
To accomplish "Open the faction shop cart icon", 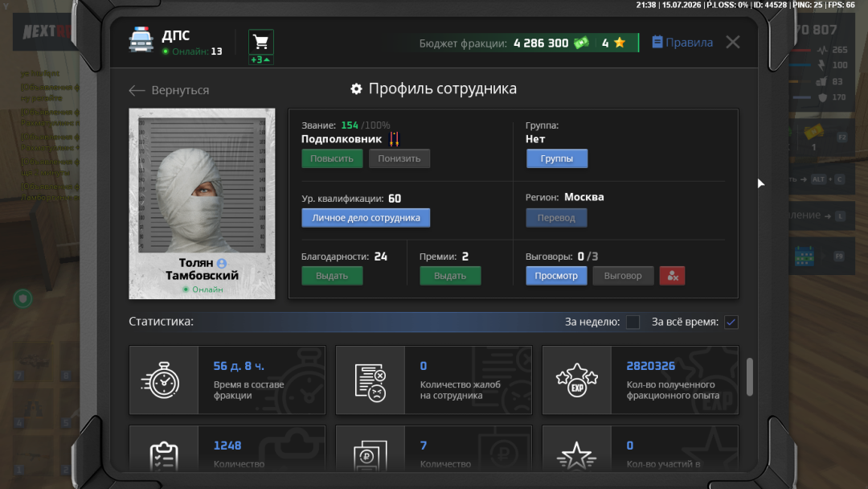I will pos(260,42).
